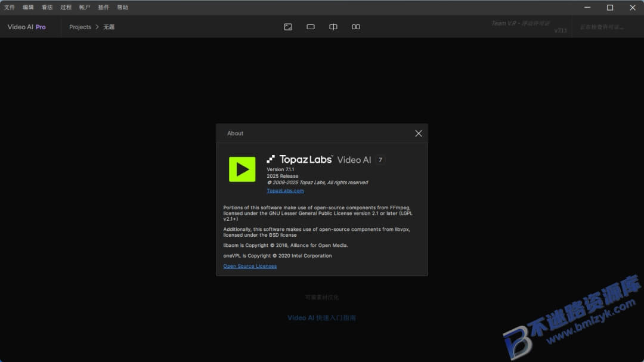Click the About dialog title
644x362 pixels.
click(x=236, y=134)
